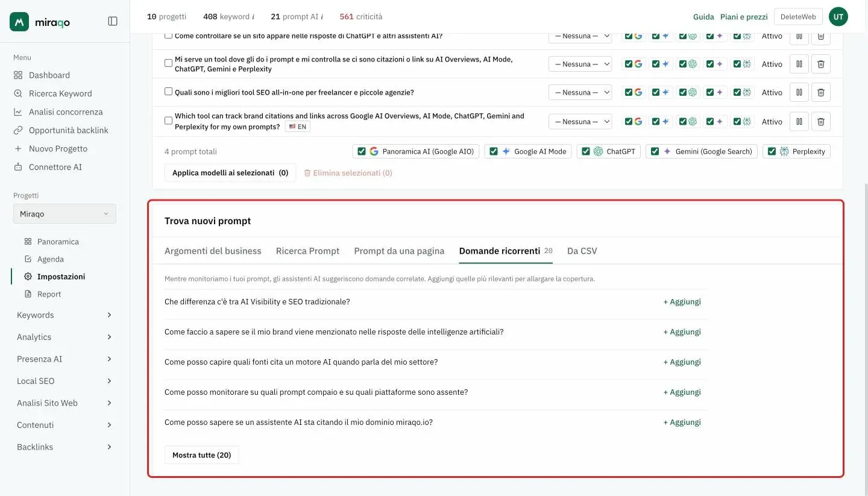Toggle the ChatGPT checkbox in the models row

[x=585, y=151]
